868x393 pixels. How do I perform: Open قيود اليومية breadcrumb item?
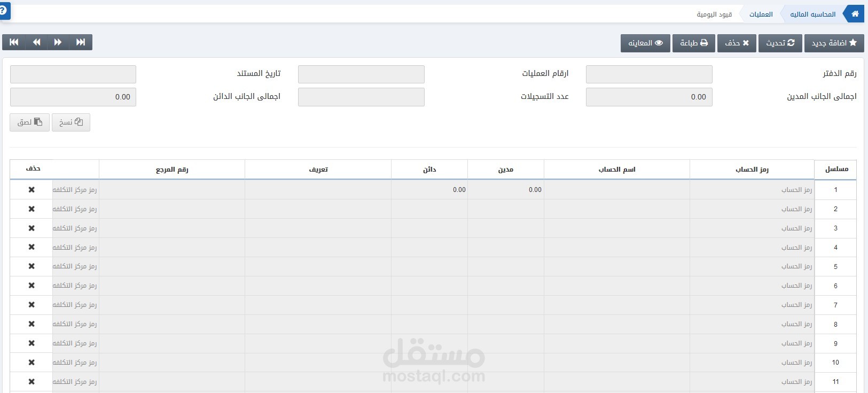click(714, 14)
